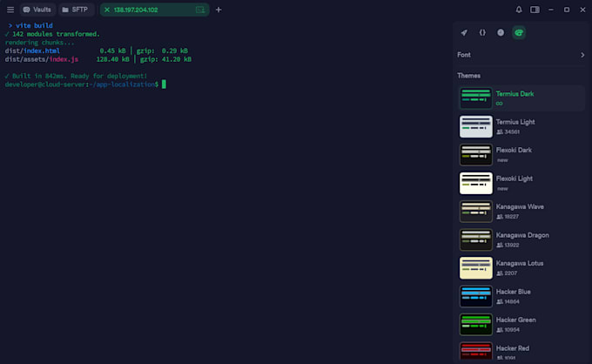Click the dist/index.html output line
The image size is (592, 364).
(97, 51)
